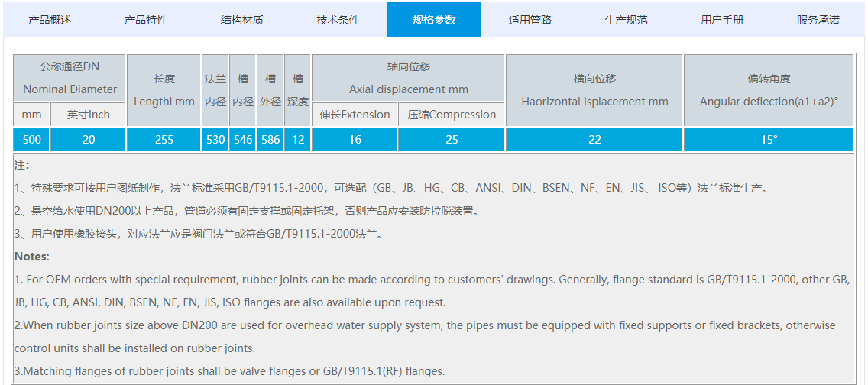
Task: Open the 适用管路 tab
Action: tap(530, 20)
